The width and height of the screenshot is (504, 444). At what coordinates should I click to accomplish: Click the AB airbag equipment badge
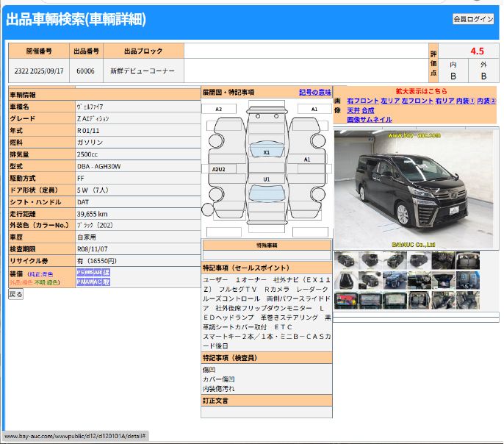point(98,272)
